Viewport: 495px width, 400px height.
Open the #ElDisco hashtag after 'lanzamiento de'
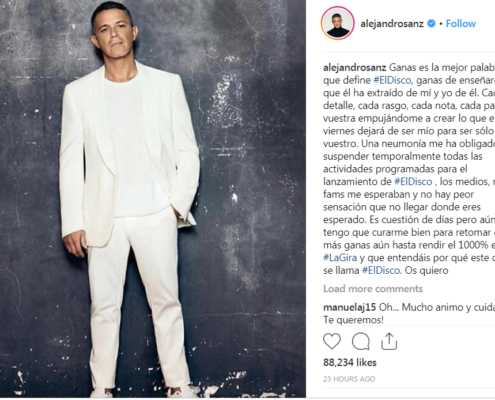tap(413, 182)
